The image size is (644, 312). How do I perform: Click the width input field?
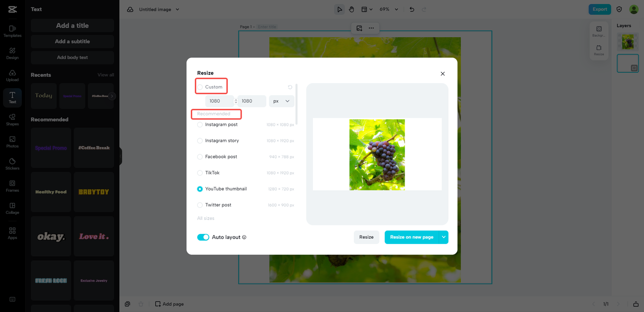tap(219, 101)
